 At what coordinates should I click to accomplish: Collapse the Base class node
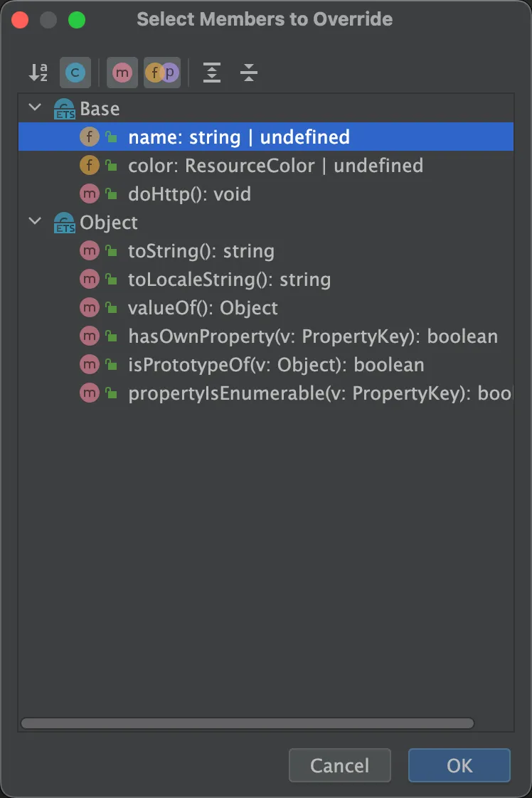coord(35,107)
